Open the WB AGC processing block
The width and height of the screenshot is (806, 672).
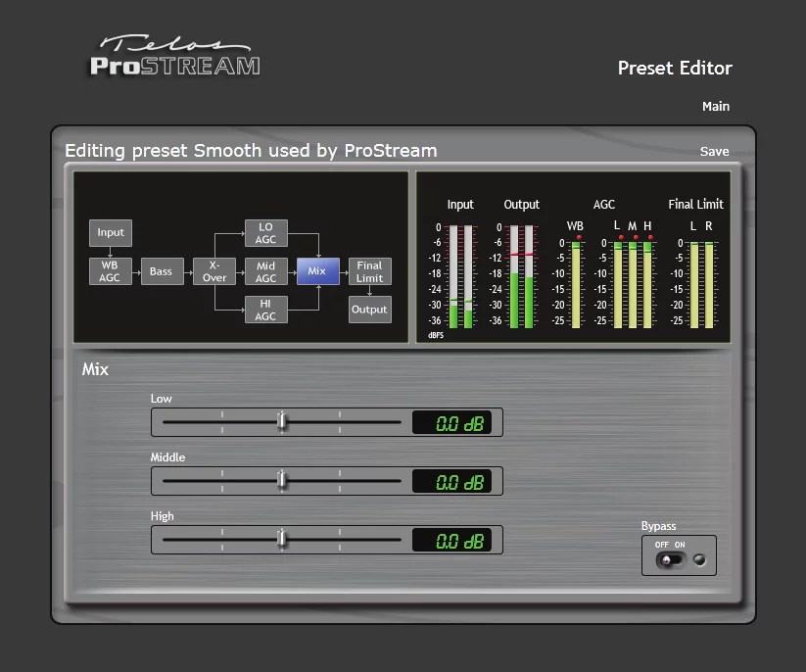111,271
